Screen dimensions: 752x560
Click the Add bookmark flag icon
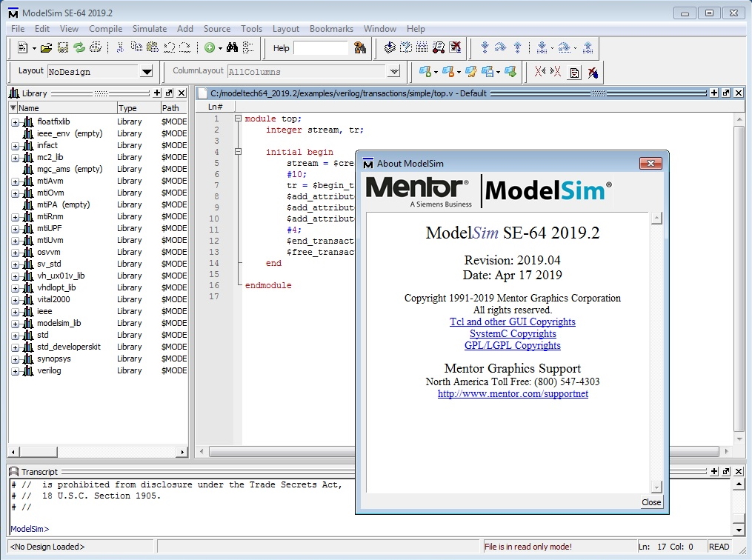tap(425, 72)
